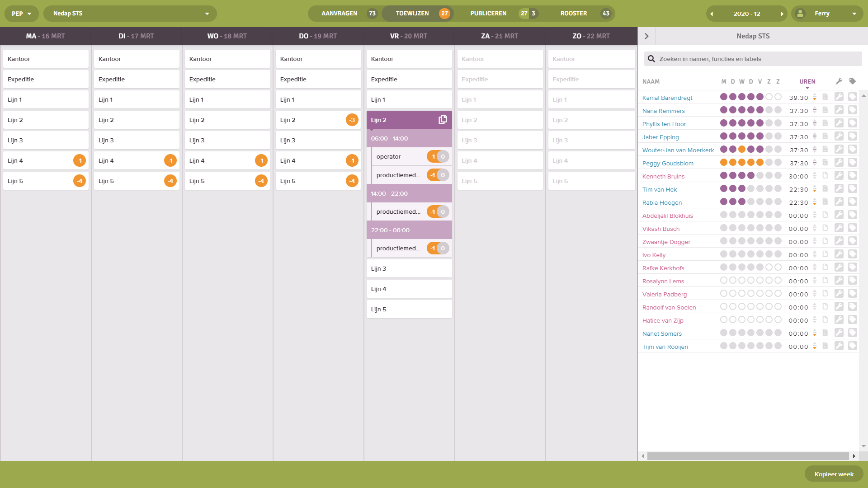Open Jaber Epping's employee link
Image resolution: width=868 pixels, height=488 pixels.
660,137
